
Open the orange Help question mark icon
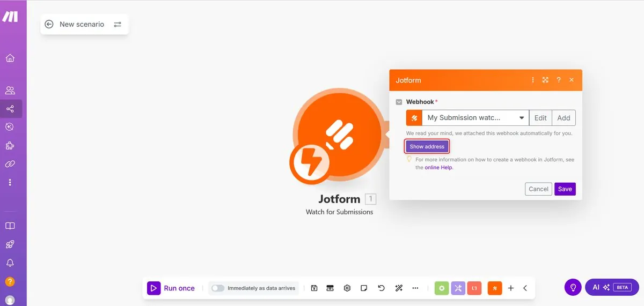tap(10, 281)
